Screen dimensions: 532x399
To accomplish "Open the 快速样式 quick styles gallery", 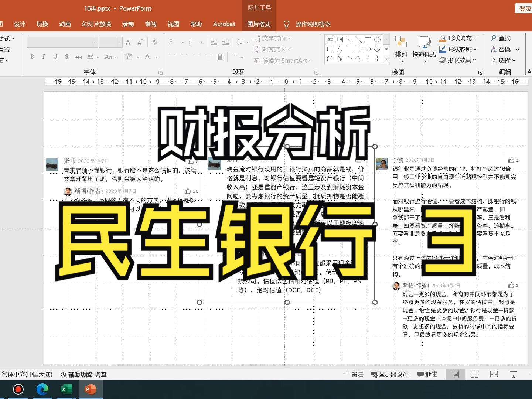I will pos(424,49).
